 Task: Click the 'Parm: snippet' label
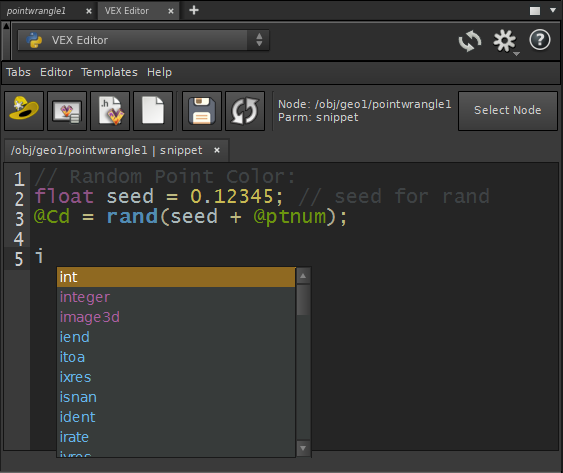tap(318, 117)
